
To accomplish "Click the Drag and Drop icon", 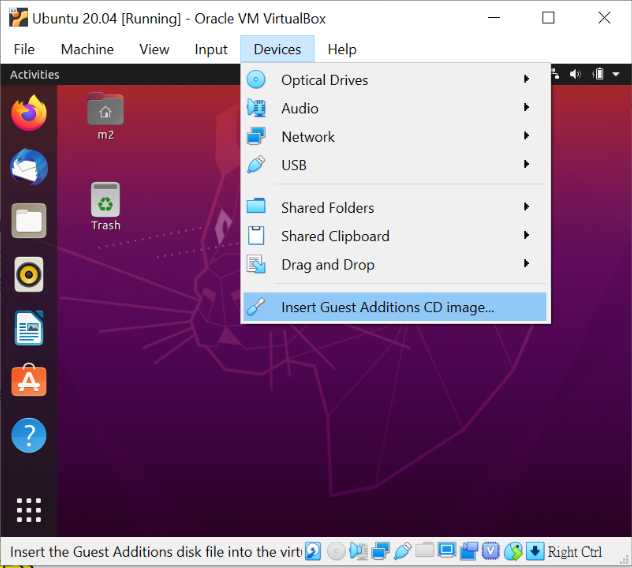I will point(256,264).
